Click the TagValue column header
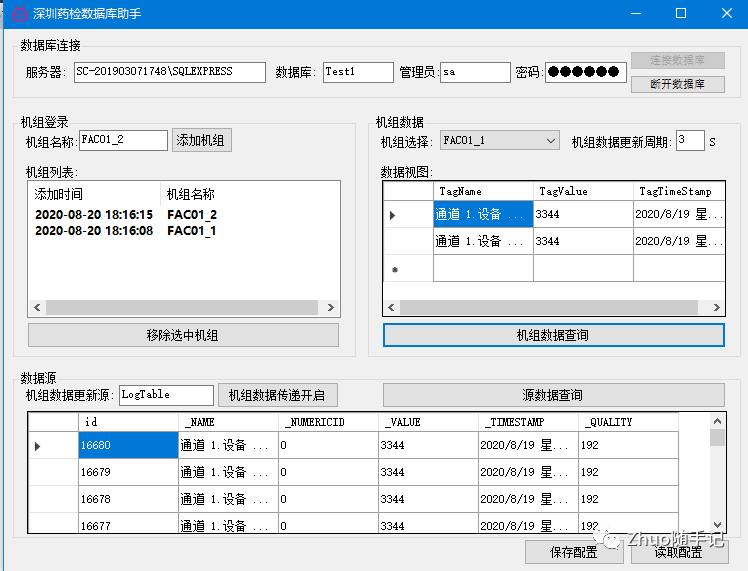 [x=583, y=191]
